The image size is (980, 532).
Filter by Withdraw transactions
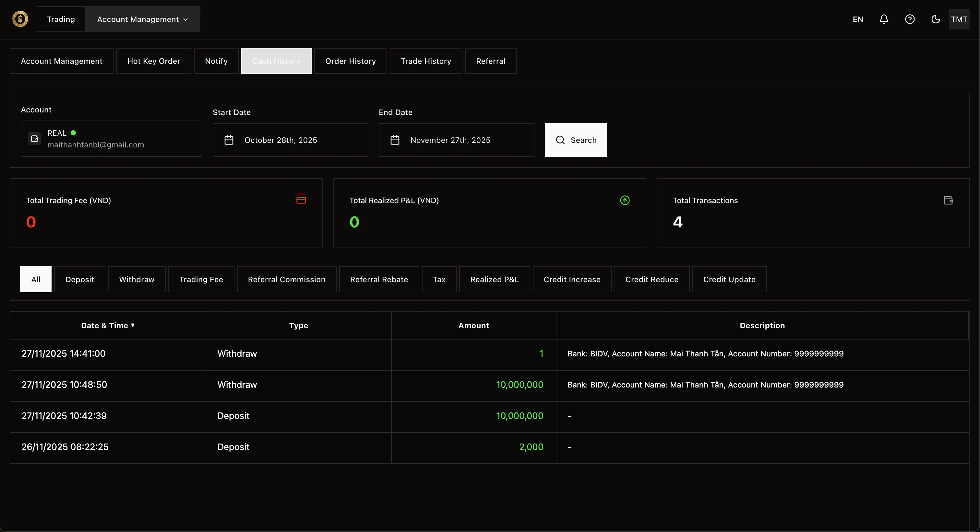point(137,279)
